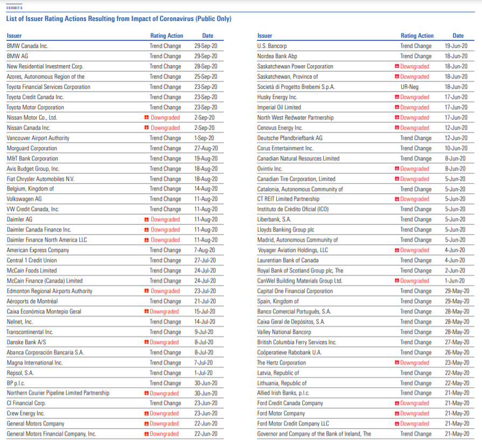Click the downgrade icon for CanWel Building Materials
482x448 pixels.
pyautogui.click(x=397, y=281)
